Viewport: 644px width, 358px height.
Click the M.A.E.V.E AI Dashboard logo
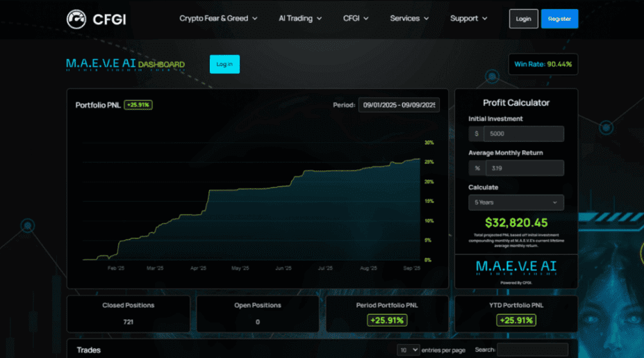tap(125, 65)
